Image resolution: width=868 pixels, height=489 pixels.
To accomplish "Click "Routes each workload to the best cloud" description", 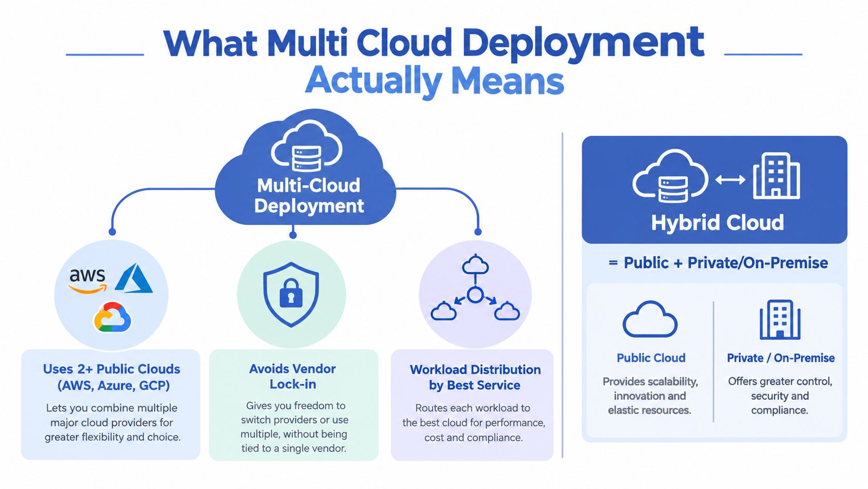I will coord(473,422).
